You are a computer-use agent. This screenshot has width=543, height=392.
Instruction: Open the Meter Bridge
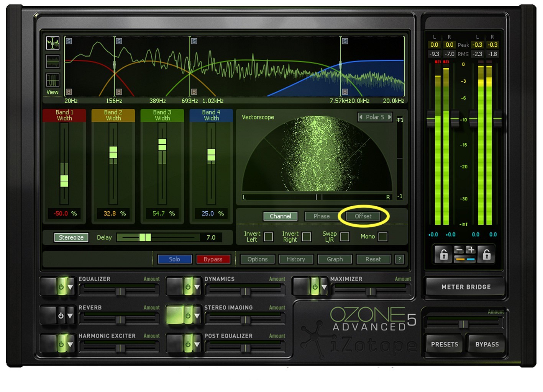coord(466,287)
